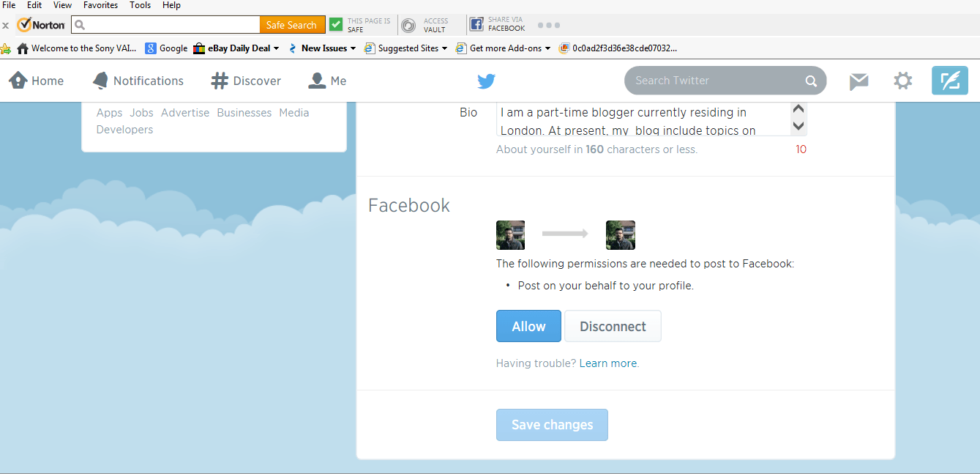
Task: Click the Save changes button
Action: 552,425
